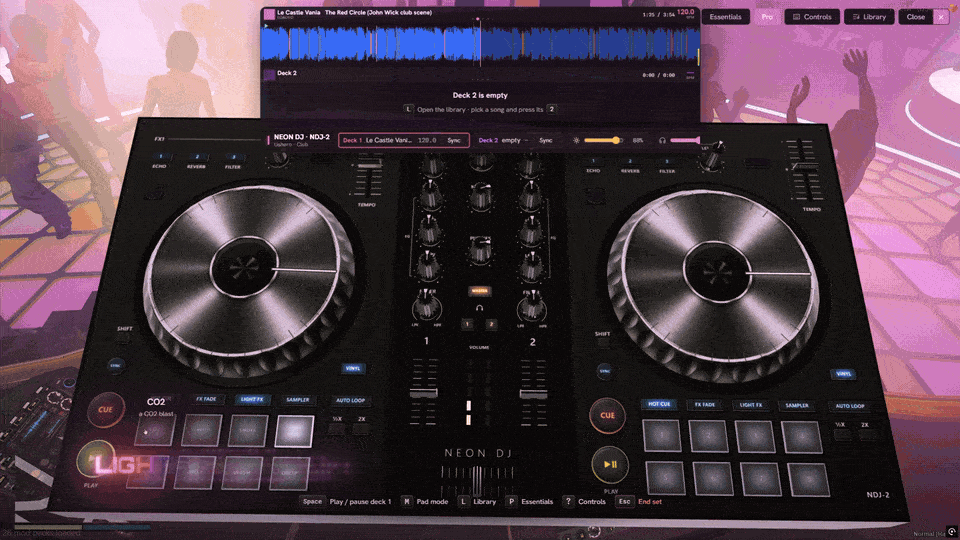Toggle deck 2 FILTER effect button
Image resolution: width=960 pixels, height=540 pixels.
(x=667, y=163)
